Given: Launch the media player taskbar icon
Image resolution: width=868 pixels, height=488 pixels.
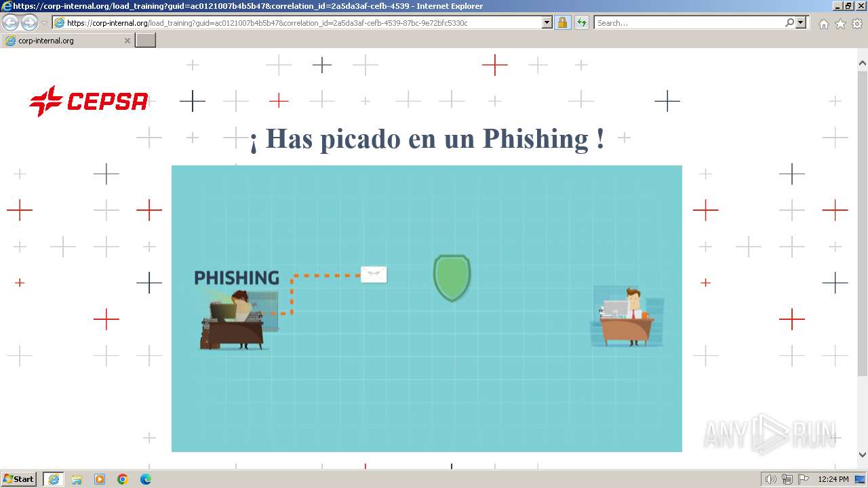Looking at the screenshot, I should coord(100,479).
